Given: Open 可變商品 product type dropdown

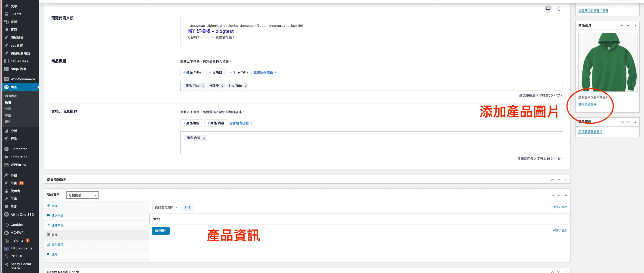Looking at the screenshot, I should [x=82, y=195].
